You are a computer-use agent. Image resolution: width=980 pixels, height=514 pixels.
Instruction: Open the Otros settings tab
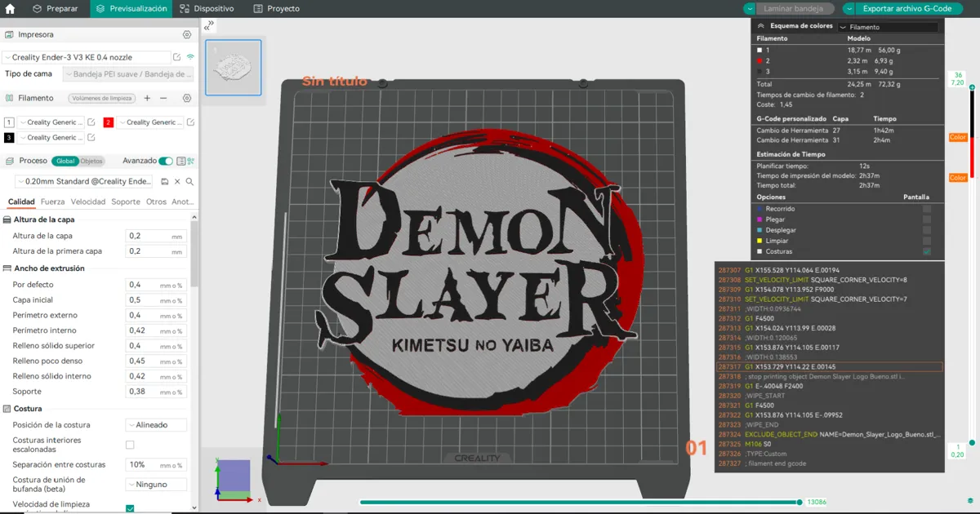(x=156, y=202)
